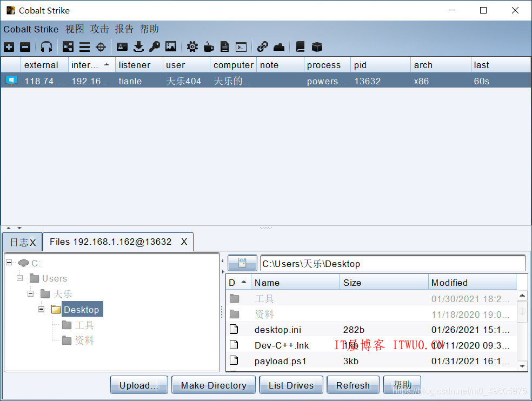Click the desktop.ini file icon

(234, 329)
